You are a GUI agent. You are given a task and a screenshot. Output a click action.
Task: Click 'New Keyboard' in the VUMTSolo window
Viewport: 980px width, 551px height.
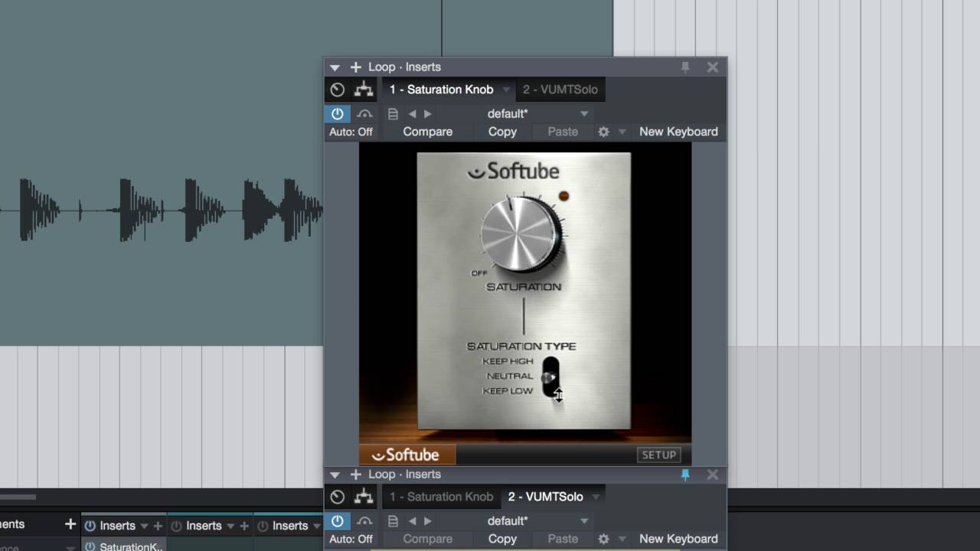678,539
